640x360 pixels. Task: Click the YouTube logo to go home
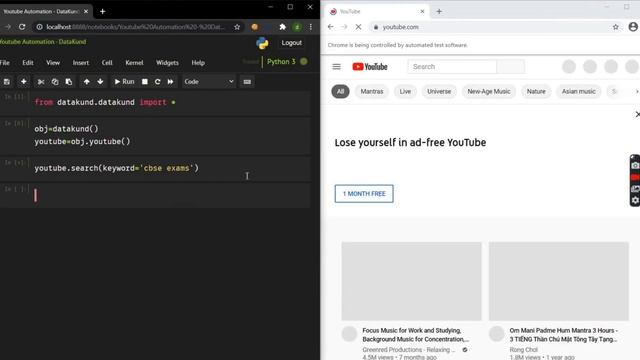point(370,67)
